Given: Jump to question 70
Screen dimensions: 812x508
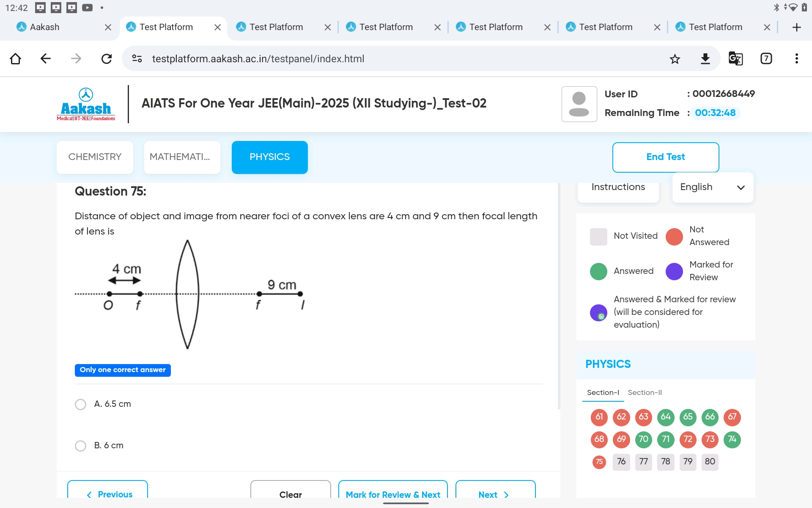Looking at the screenshot, I should 644,439.
